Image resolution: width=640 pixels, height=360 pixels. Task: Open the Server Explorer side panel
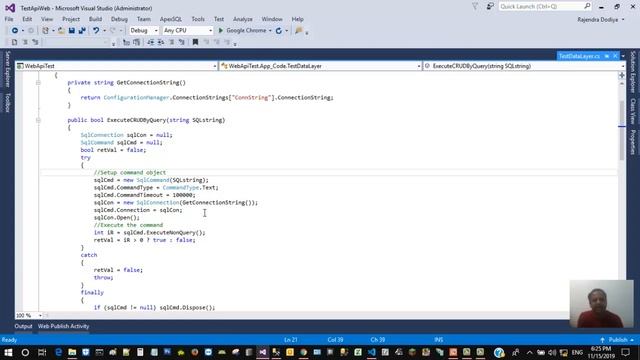click(7, 69)
